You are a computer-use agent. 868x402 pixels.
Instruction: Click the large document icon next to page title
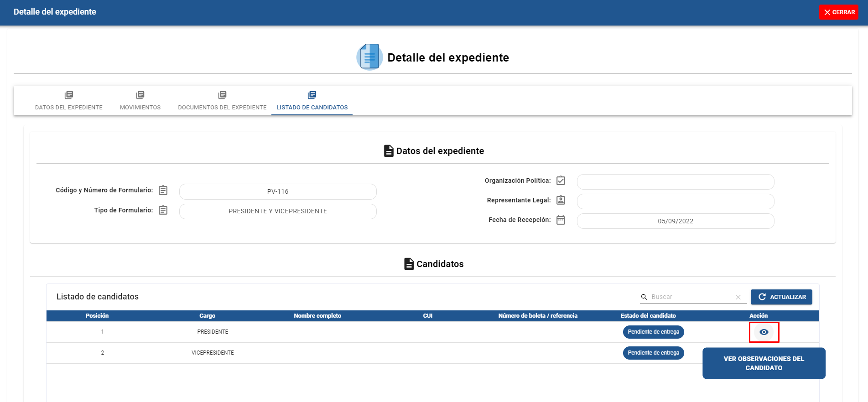point(369,57)
